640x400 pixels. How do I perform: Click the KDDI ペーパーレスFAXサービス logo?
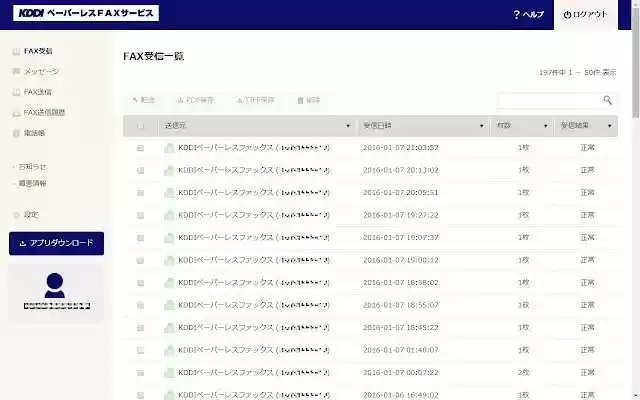86,13
